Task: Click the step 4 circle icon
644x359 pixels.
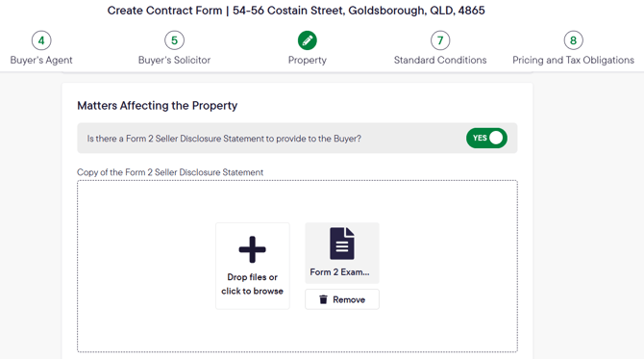Action: click(x=41, y=40)
